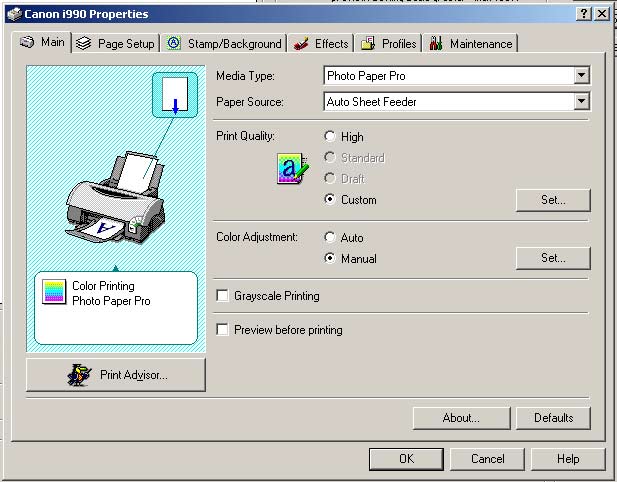This screenshot has height=482, width=617.
Task: Click the Stamp/Background circled-A icon
Action: tap(174, 43)
